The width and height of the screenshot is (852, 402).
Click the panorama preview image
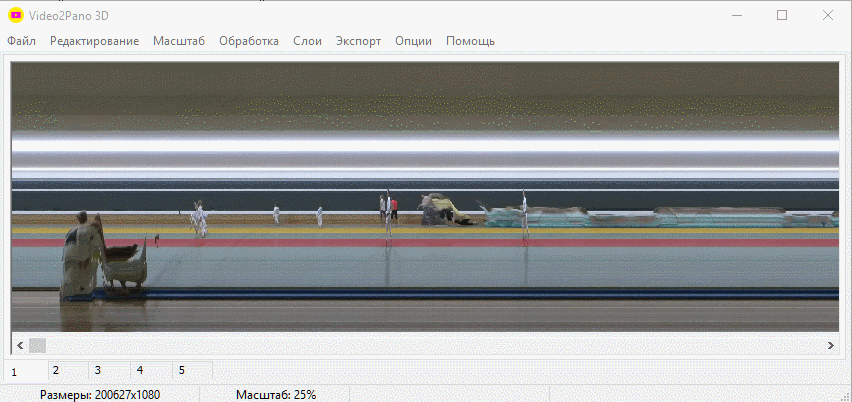click(x=425, y=197)
